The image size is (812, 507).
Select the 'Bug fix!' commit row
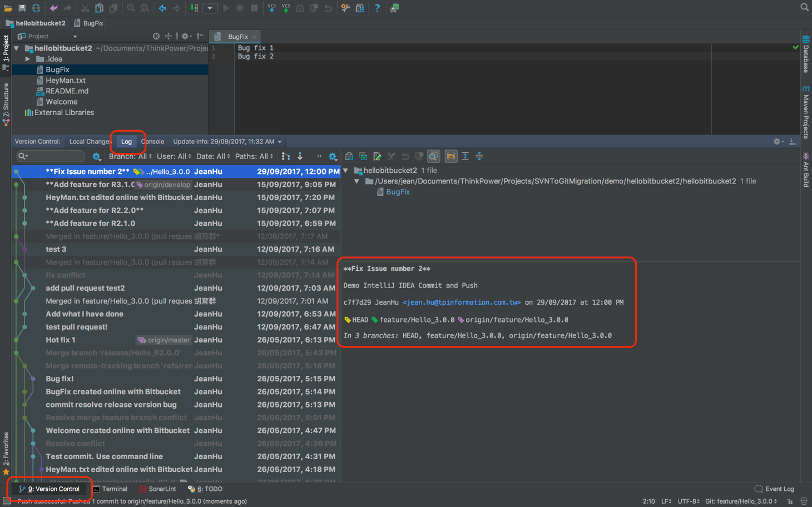(x=176, y=379)
